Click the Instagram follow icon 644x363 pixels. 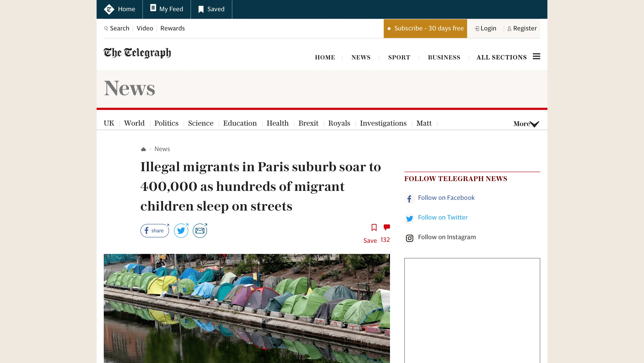409,238
